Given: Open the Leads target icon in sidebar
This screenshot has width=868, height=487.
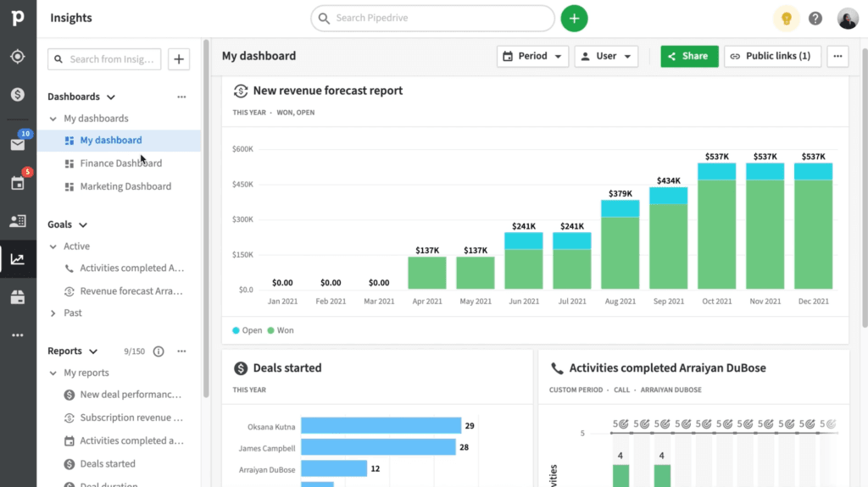Looking at the screenshot, I should click(18, 57).
